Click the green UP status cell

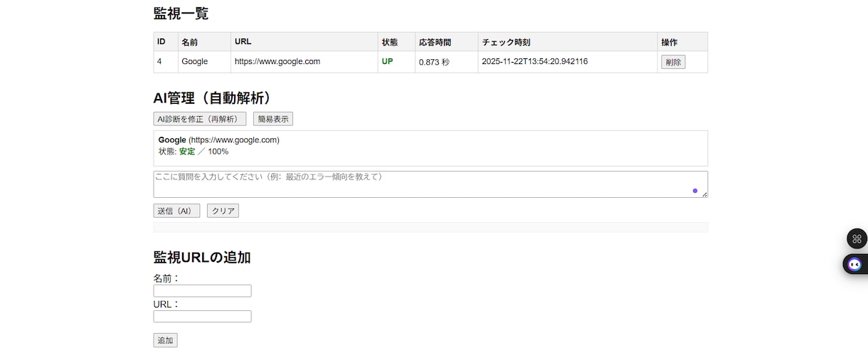[397, 62]
